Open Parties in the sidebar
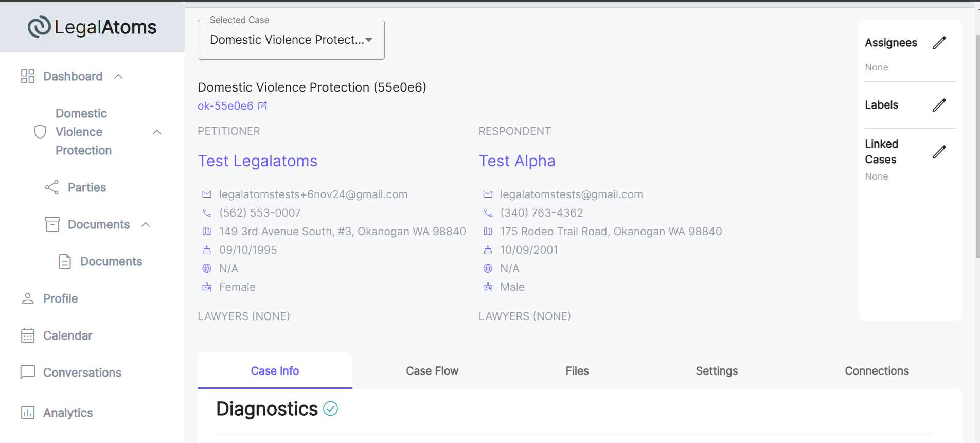 tap(87, 187)
